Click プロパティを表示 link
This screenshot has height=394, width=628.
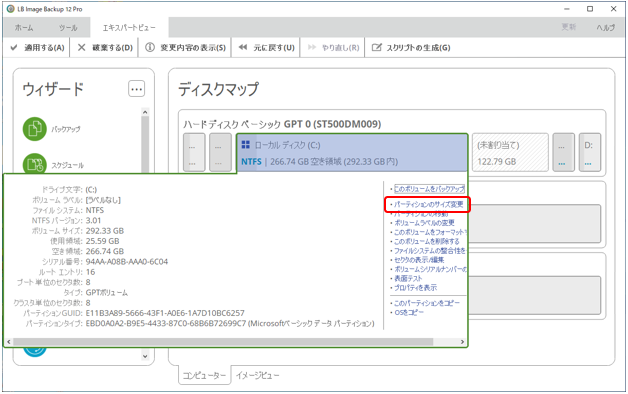click(415, 287)
